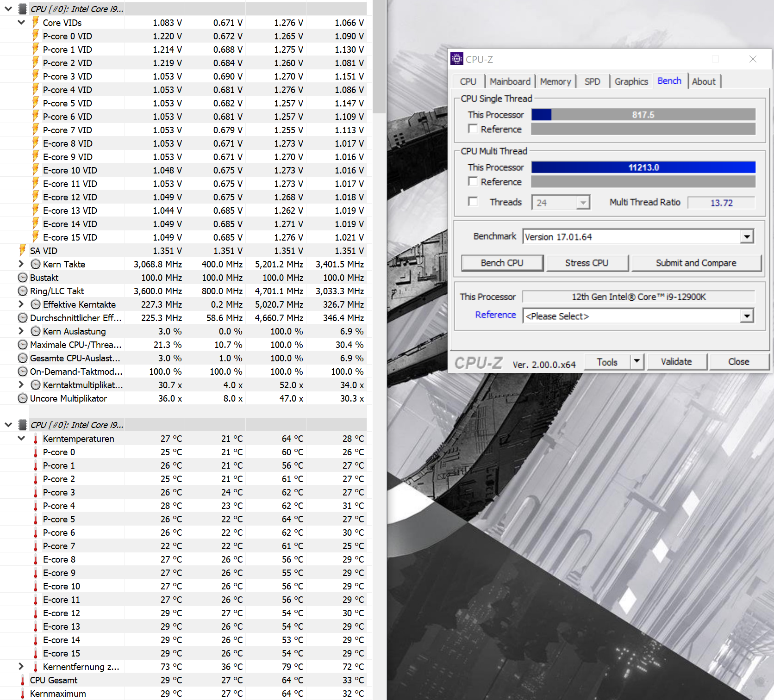774x700 pixels.
Task: Click the thermometer icon beside E-core 10 temperature
Action: (35, 586)
